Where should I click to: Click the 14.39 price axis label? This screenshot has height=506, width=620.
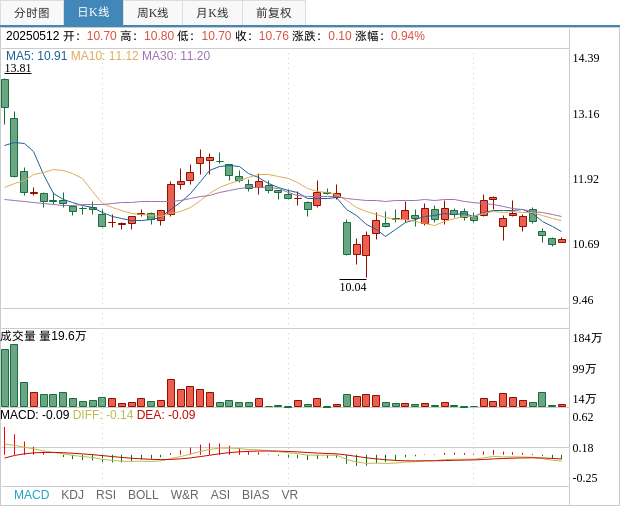pyautogui.click(x=586, y=58)
